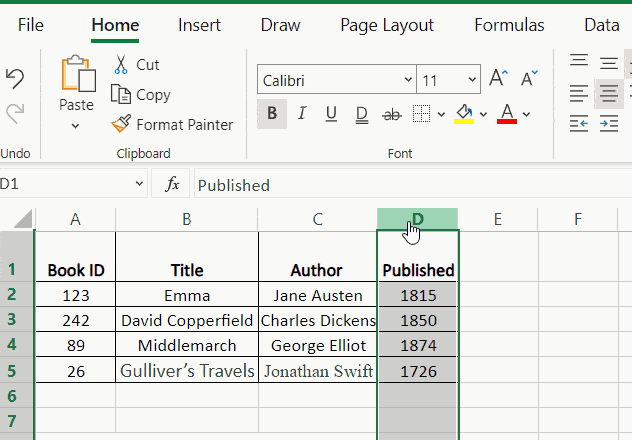Click the Redo arrow icon
632x440 pixels.
(x=15, y=113)
